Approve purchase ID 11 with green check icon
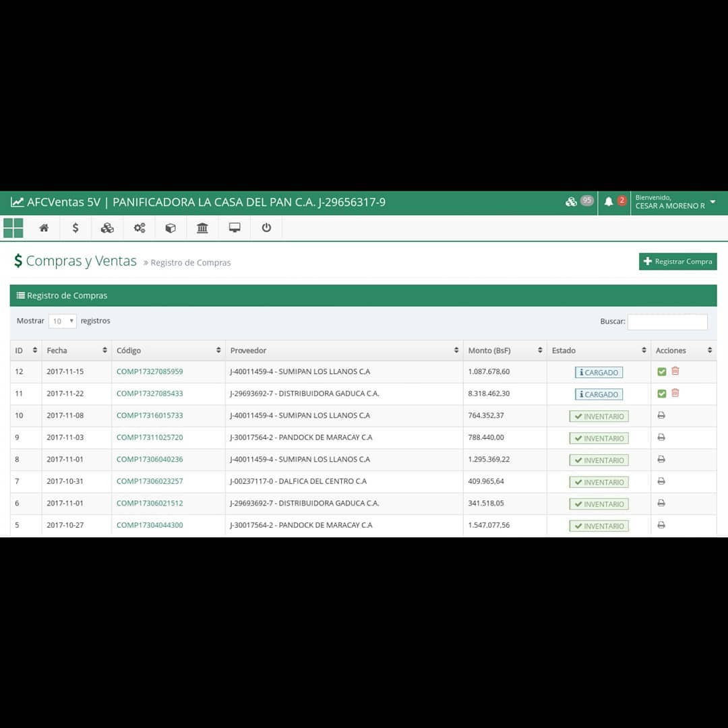Screen dimensions: 728x728 coord(662,393)
